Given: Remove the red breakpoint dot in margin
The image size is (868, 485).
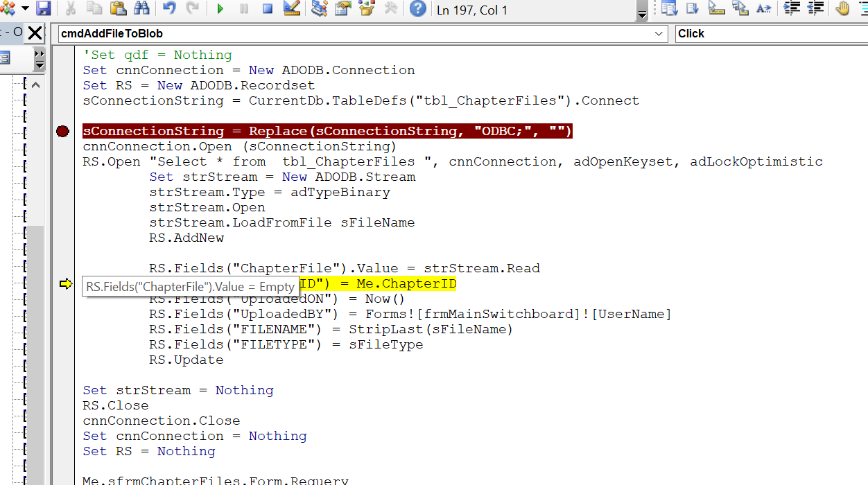Looking at the screenshot, I should [62, 131].
